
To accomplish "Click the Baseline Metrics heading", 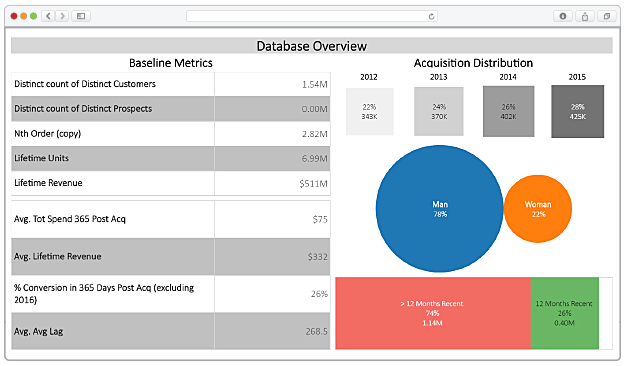I will pos(171,63).
